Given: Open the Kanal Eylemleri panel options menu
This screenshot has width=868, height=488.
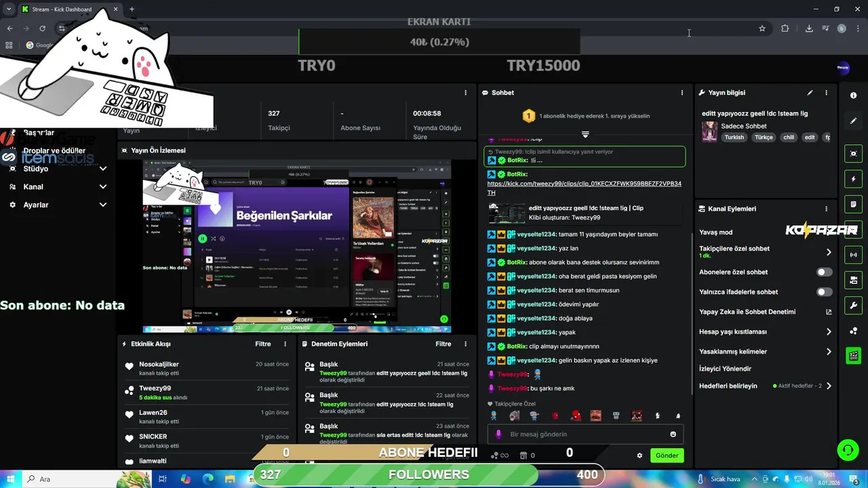Looking at the screenshot, I should coord(826,209).
